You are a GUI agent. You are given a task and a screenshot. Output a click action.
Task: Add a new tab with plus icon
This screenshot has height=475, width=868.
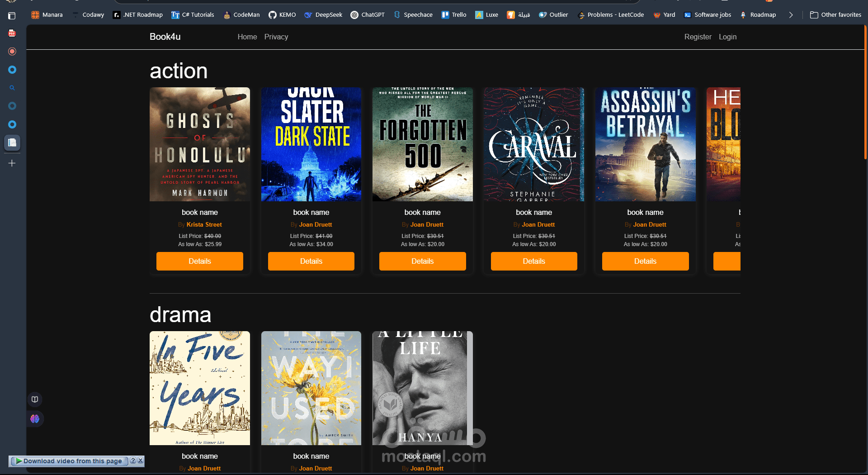click(12, 163)
